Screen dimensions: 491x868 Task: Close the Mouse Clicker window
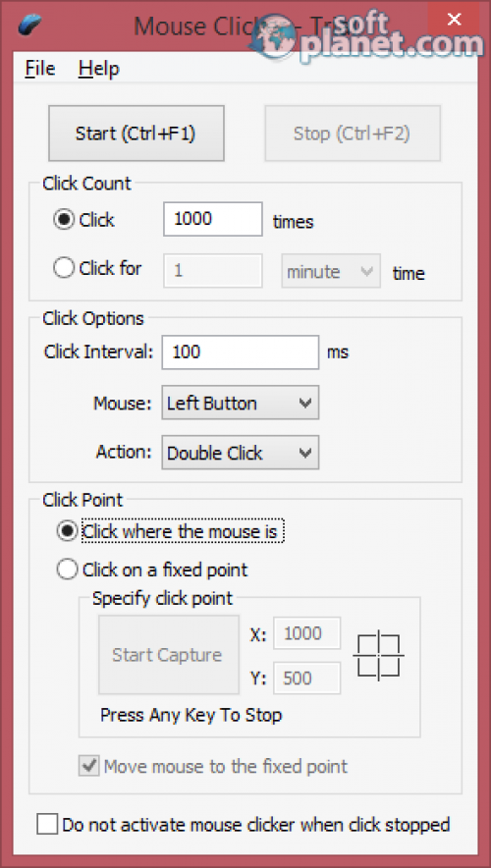(454, 20)
